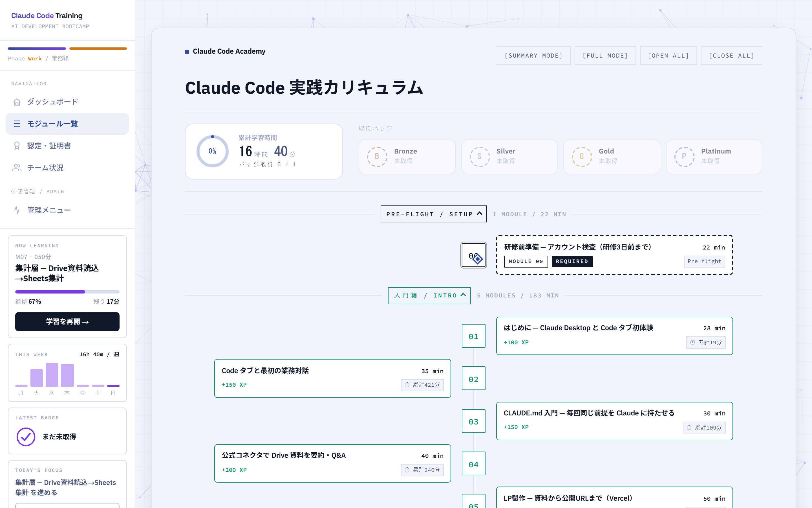Screen dimensions: 812x508
Task: Open ダッシュボード in navigation
Action: [67, 102]
